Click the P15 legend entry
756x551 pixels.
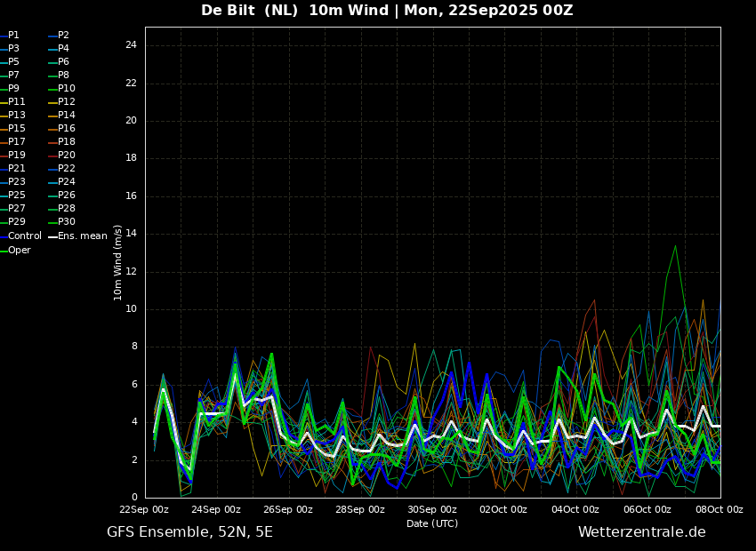click(x=13, y=129)
